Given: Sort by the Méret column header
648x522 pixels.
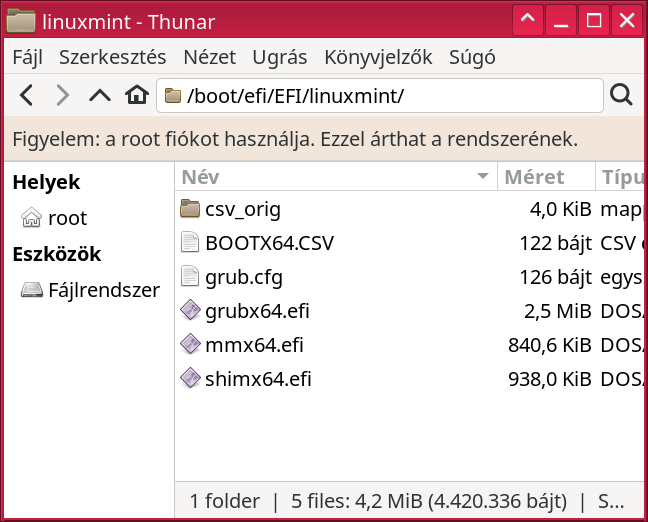Looking at the screenshot, I should pyautogui.click(x=546, y=177).
